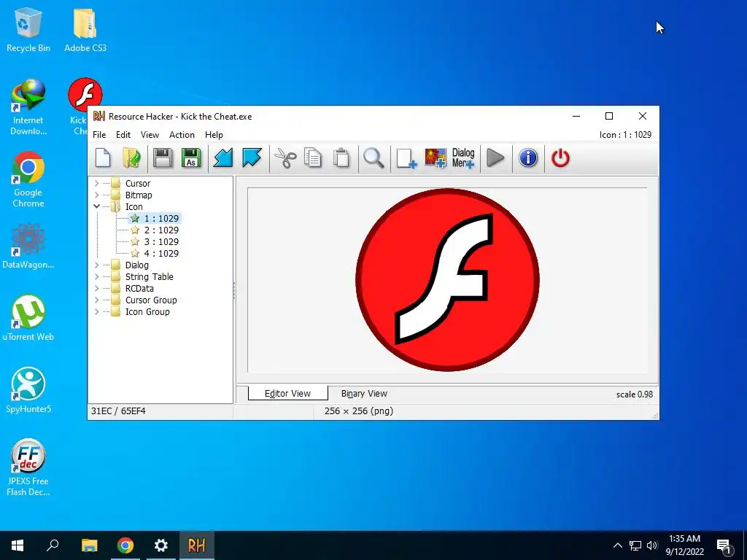This screenshot has height=560, width=747.
Task: Collapse the Icon folder node
Action: point(97,206)
